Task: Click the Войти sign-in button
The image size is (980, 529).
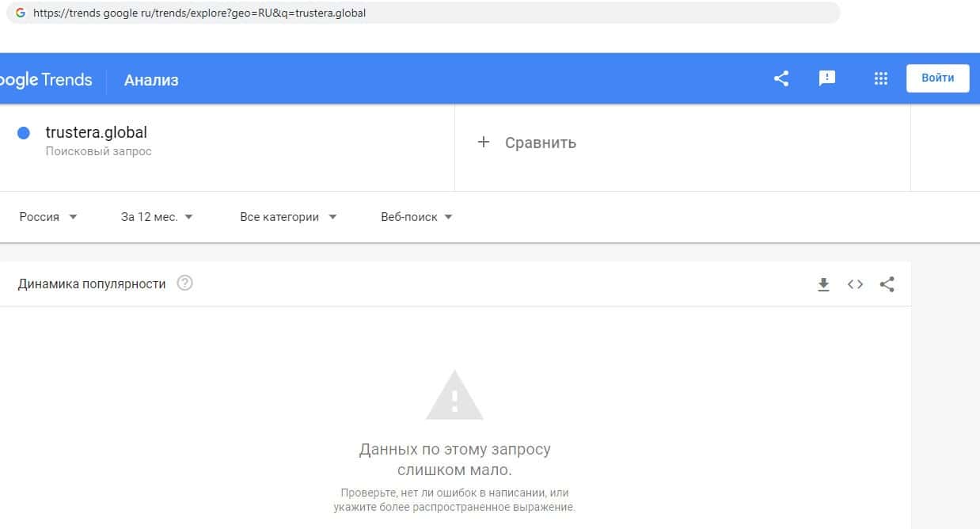Action: tap(938, 78)
